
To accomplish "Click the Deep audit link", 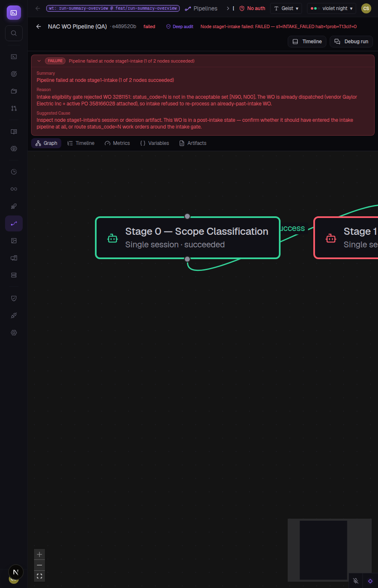I will (180, 26).
